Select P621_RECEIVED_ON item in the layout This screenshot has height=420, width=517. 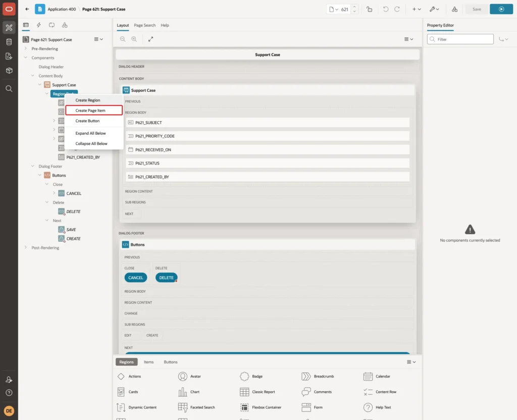click(268, 149)
